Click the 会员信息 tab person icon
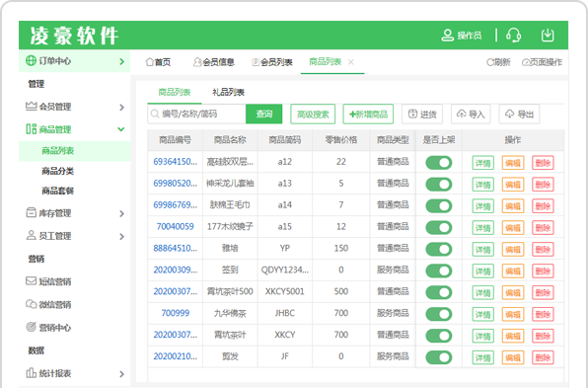 (x=197, y=62)
